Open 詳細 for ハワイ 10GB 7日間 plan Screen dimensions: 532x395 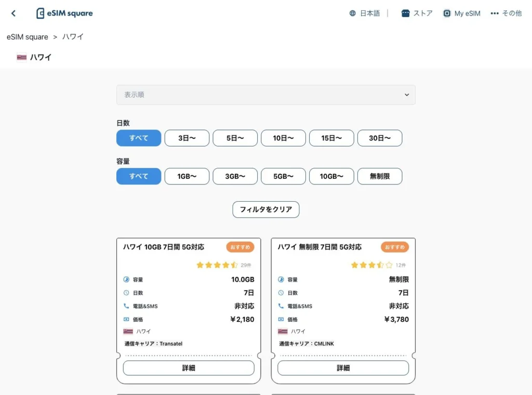point(189,368)
